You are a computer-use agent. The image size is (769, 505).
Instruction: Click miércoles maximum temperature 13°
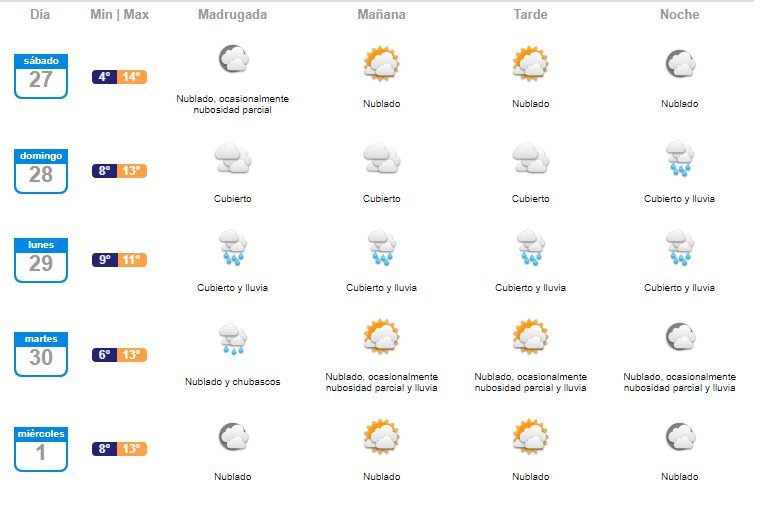click(x=132, y=449)
